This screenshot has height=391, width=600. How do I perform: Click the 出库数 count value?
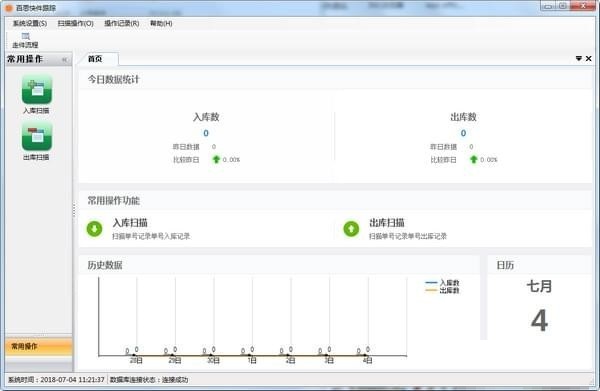(463, 133)
